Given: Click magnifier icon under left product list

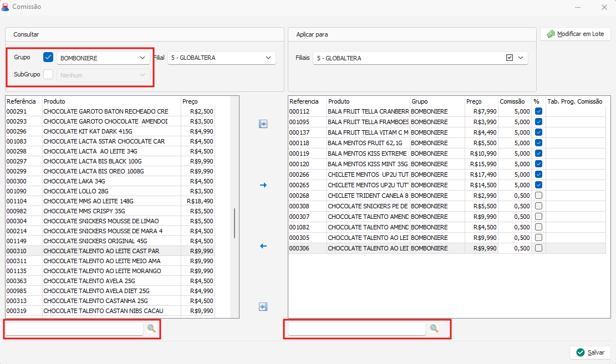Looking at the screenshot, I should click(x=151, y=329).
